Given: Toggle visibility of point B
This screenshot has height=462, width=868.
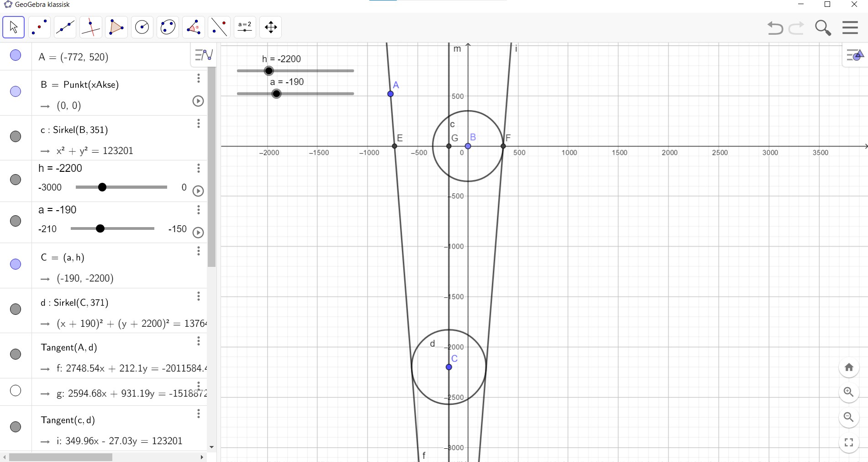Looking at the screenshot, I should coord(16,91).
